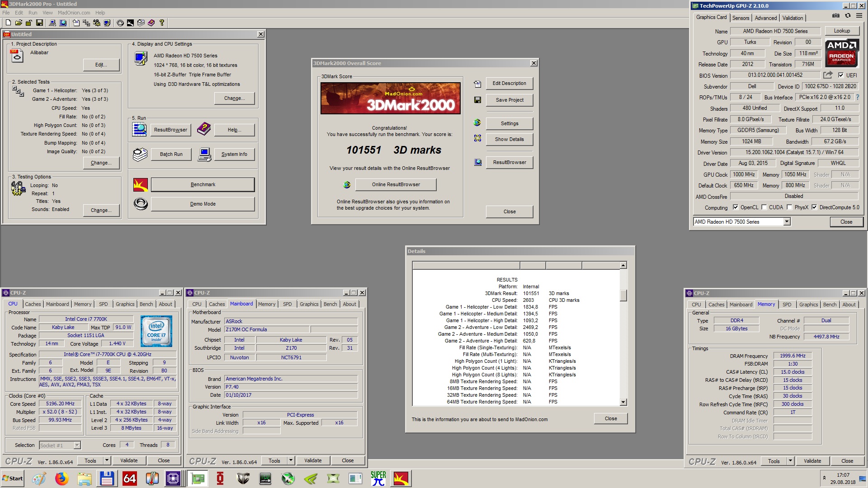Click the GPU-Z refresh icon
Viewport: 868px width, 488px height.
pyautogui.click(x=848, y=16)
